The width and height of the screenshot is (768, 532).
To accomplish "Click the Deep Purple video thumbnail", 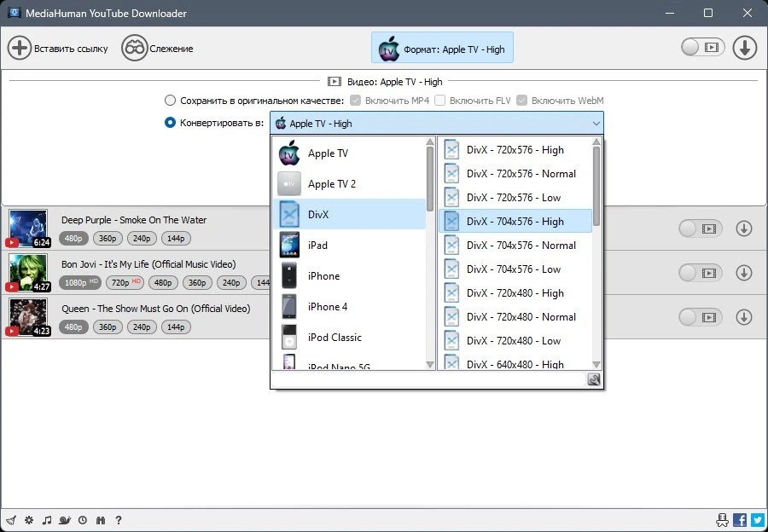I will 28,228.
